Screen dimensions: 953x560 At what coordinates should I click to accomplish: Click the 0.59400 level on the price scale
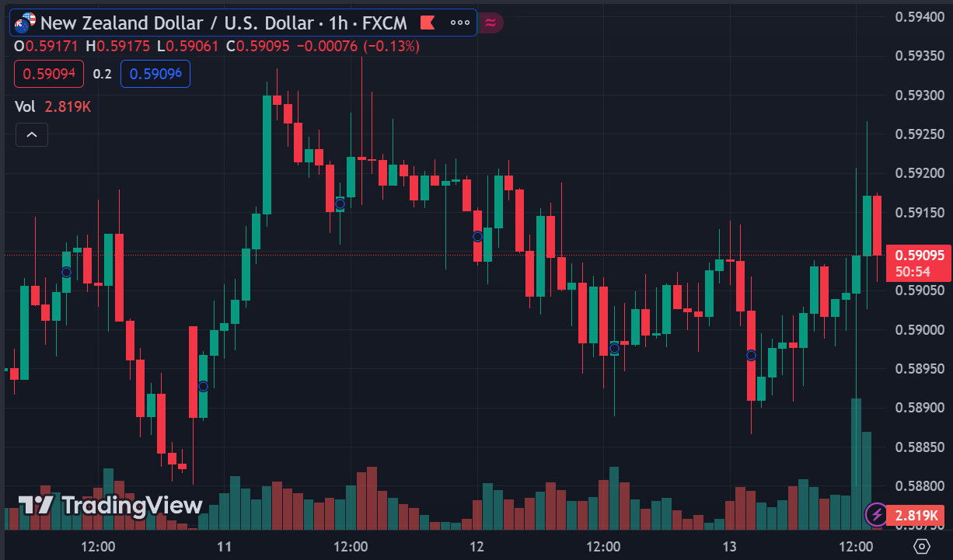coord(918,16)
